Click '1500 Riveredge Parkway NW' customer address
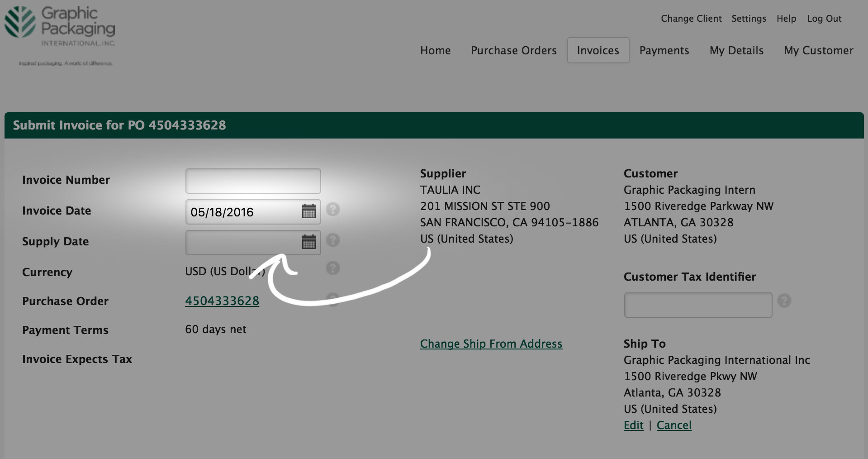Screen dimensions: 868x459 tap(699, 206)
